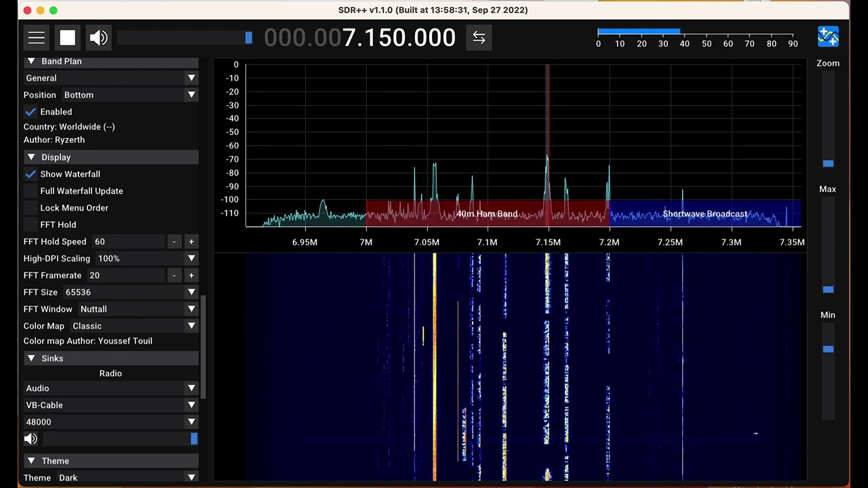The width and height of the screenshot is (868, 488).
Task: Decrease FFT Framerate with minus
Action: click(174, 276)
